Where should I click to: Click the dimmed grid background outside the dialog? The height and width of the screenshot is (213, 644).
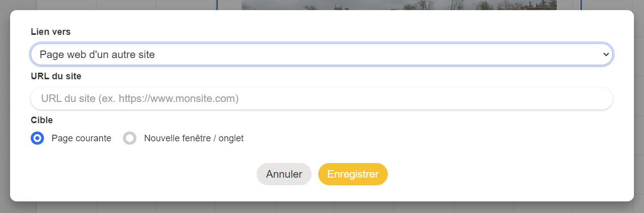101,5
